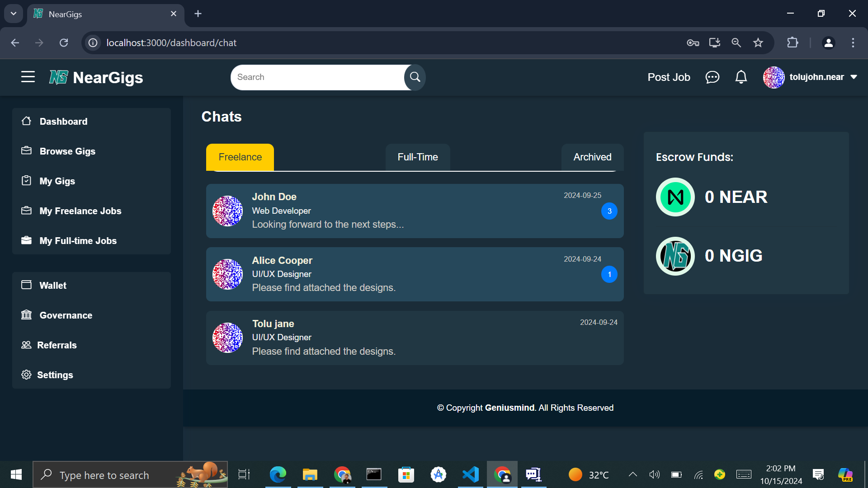Open the chat messages icon in header

712,77
